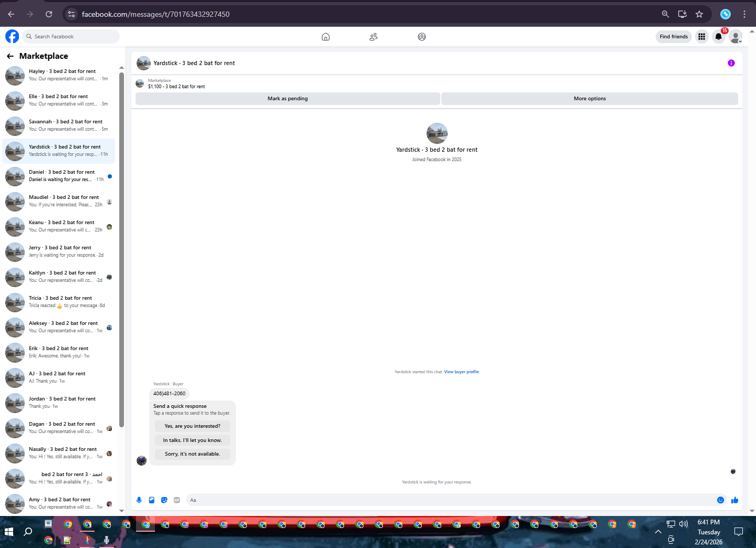
Task: Open Amy's conversation
Action: tap(59, 503)
